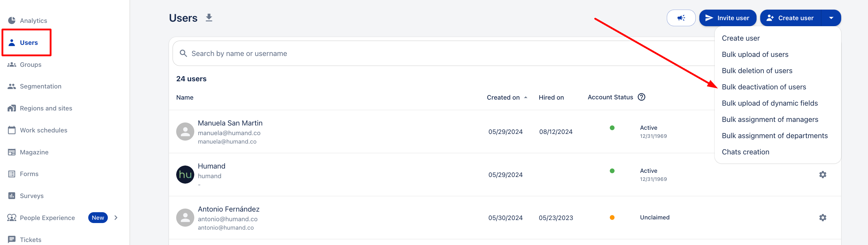Image resolution: width=868 pixels, height=245 pixels.
Task: Click the Invite user button
Action: (727, 18)
